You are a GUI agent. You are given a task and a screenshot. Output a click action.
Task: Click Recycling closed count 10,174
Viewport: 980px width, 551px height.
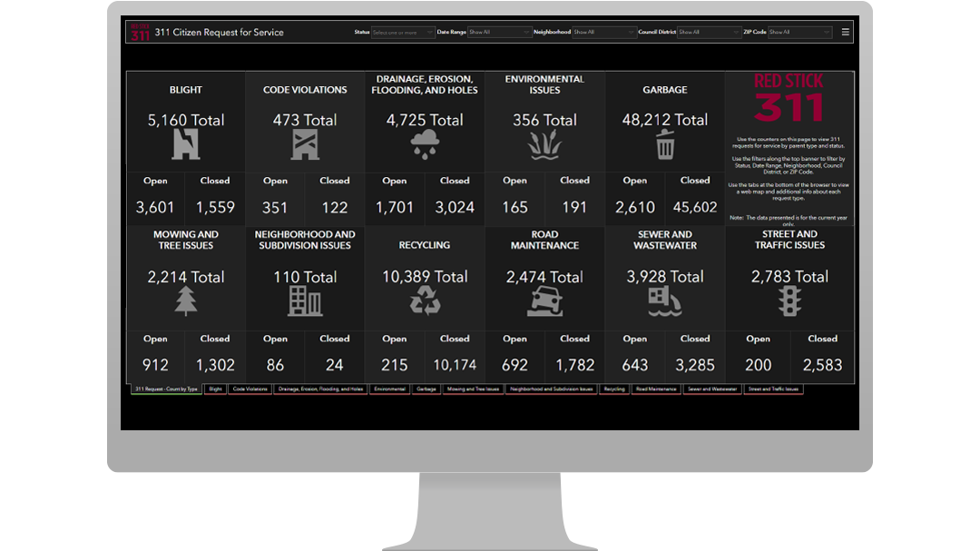point(455,365)
